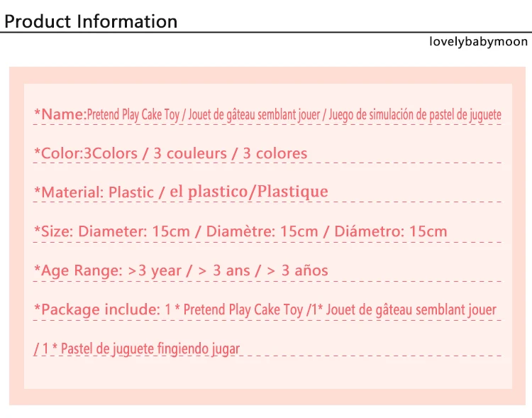Select the *Name: label
Screen dimensions: 532x418
click(x=60, y=114)
